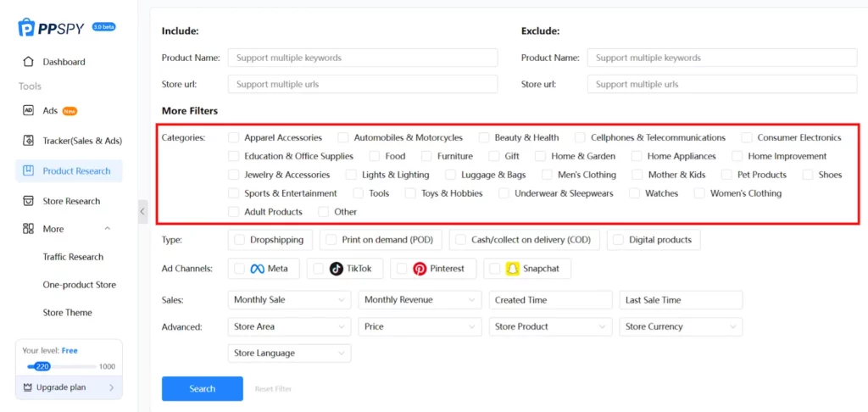Click the PPSPY logo icon
Screen dimensions: 868x412
[x=26, y=27]
